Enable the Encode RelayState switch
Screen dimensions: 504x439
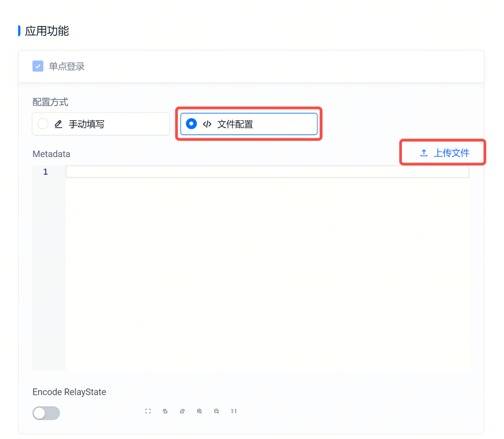point(46,413)
